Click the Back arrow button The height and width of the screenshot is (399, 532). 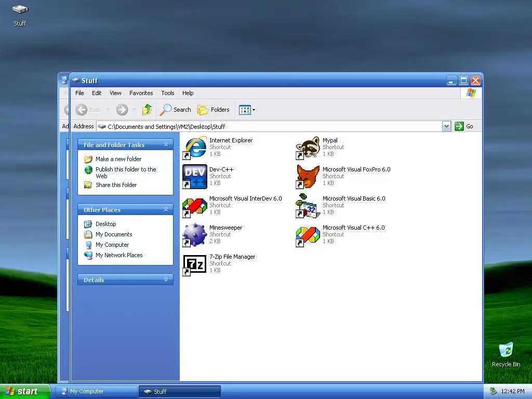pos(82,110)
